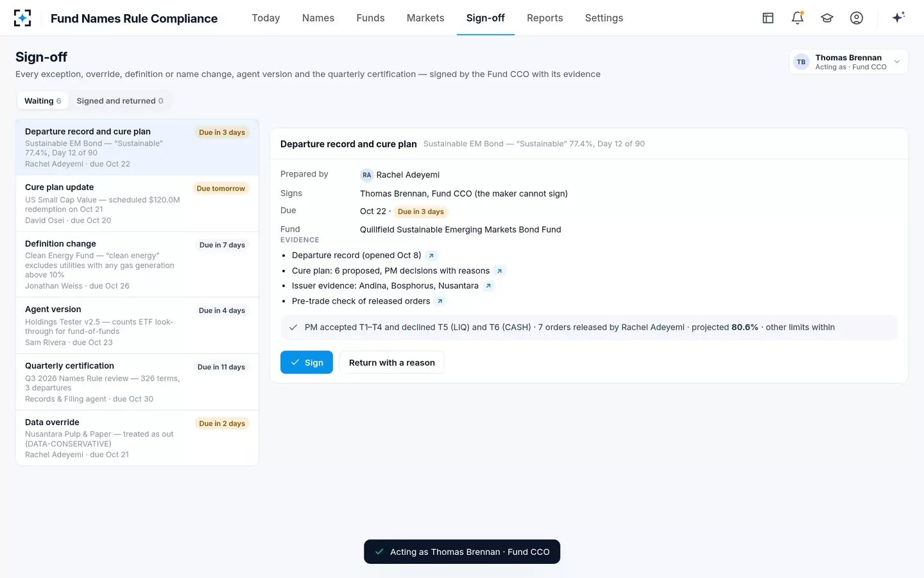The height and width of the screenshot is (578, 924).
Task: Select the Departure record and cure plan item
Action: (137, 147)
